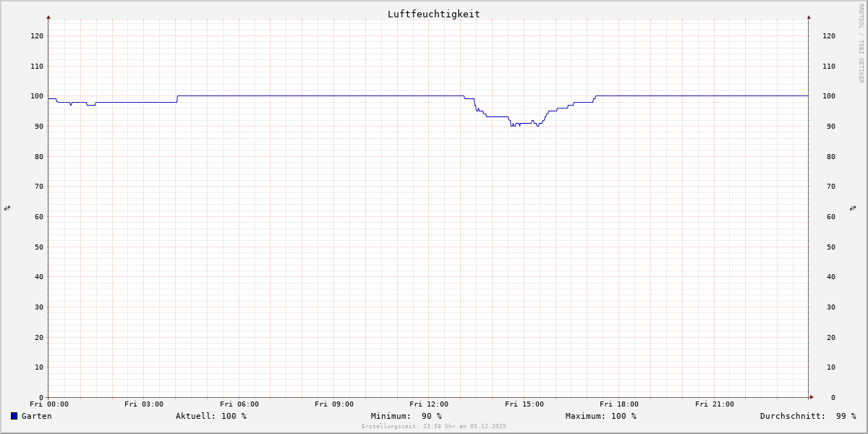Click the left y-axis value 110
Viewport: 868px width, 434px height.
[37, 66]
